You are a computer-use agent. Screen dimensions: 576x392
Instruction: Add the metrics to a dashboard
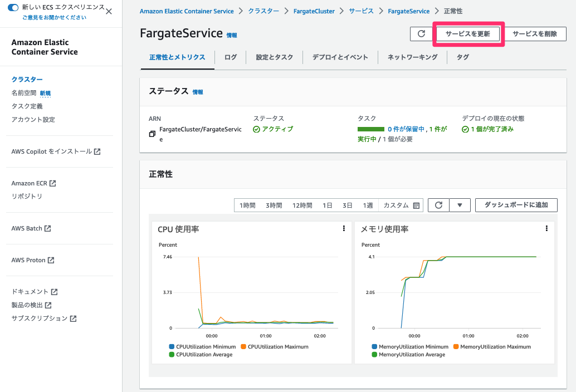coord(516,205)
